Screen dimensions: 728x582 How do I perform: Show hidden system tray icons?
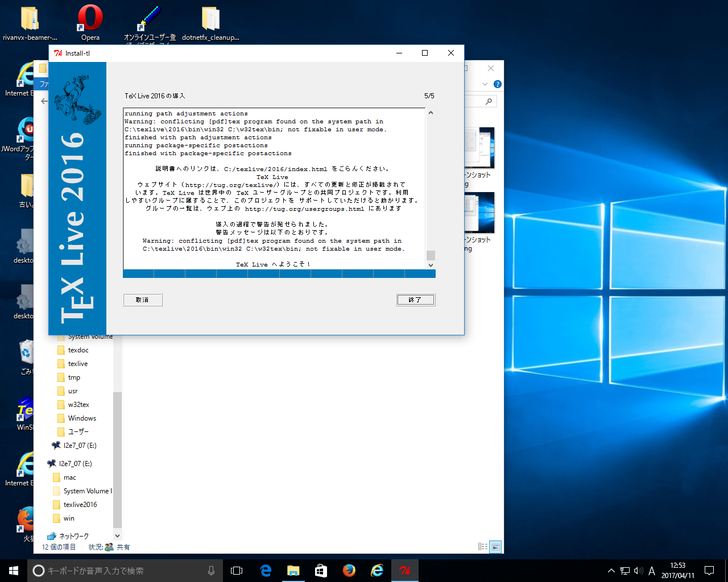611,571
